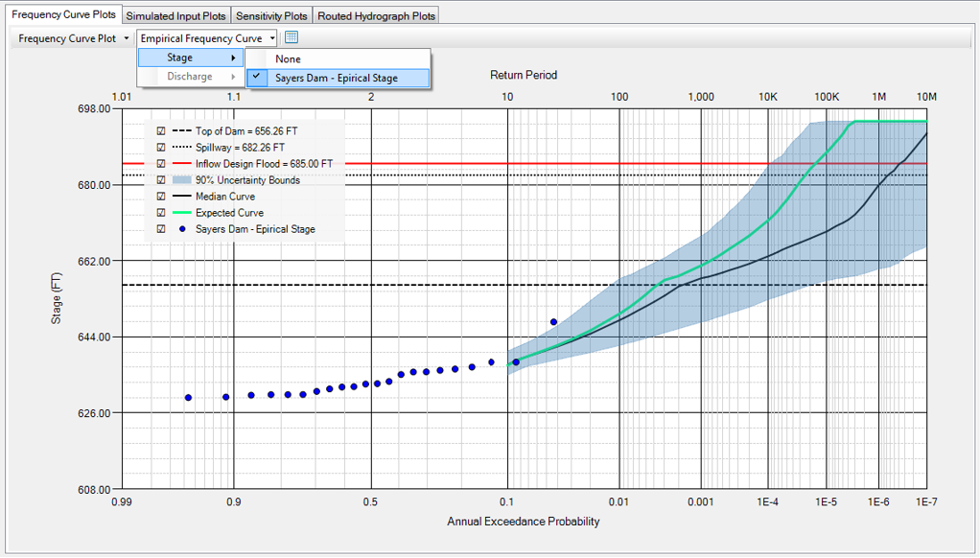This screenshot has height=558, width=980.
Task: Choose Sayers Dam - Epirical Stage menu entry
Action: click(338, 76)
